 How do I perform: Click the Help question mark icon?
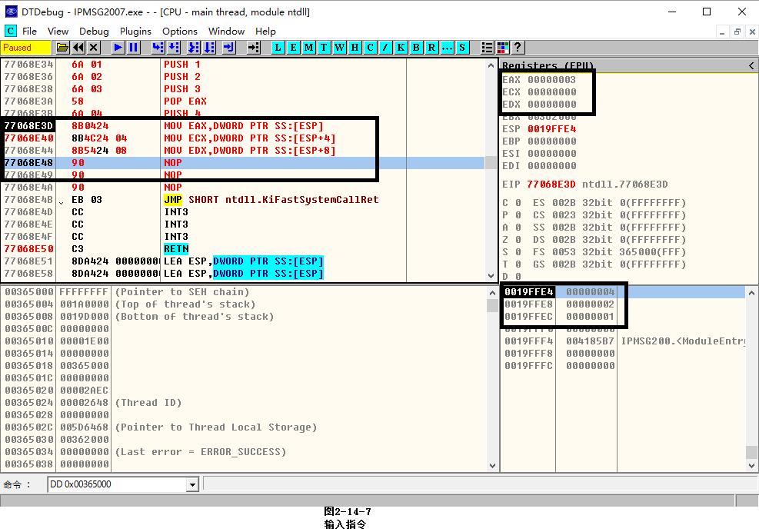(518, 48)
